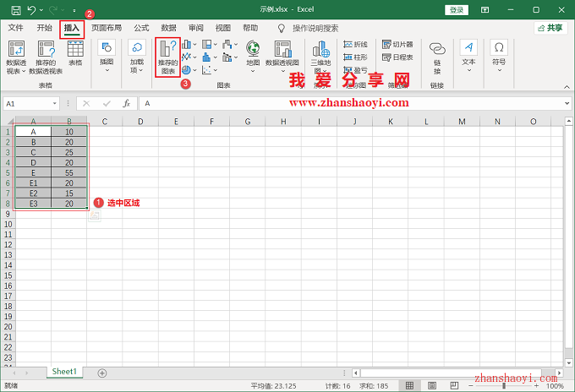Open Customize Quick Access Toolbar dropdown

(x=74, y=10)
